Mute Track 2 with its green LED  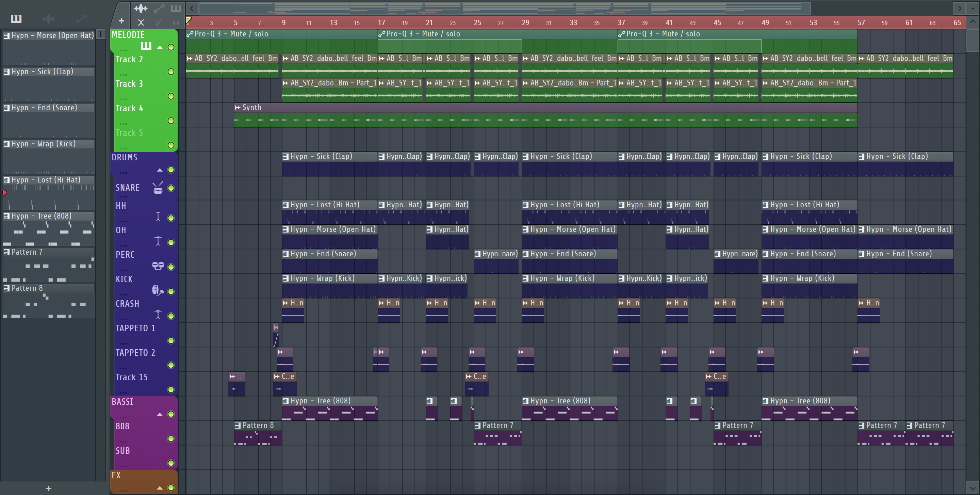click(x=171, y=71)
